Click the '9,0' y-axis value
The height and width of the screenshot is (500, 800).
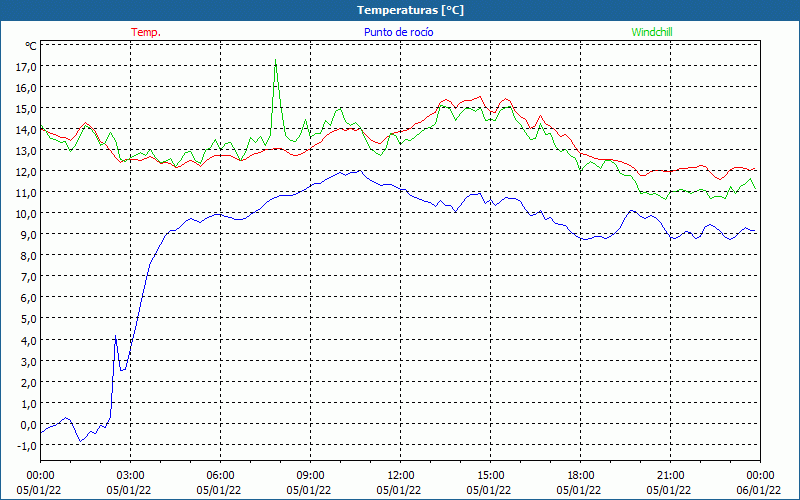[28, 235]
